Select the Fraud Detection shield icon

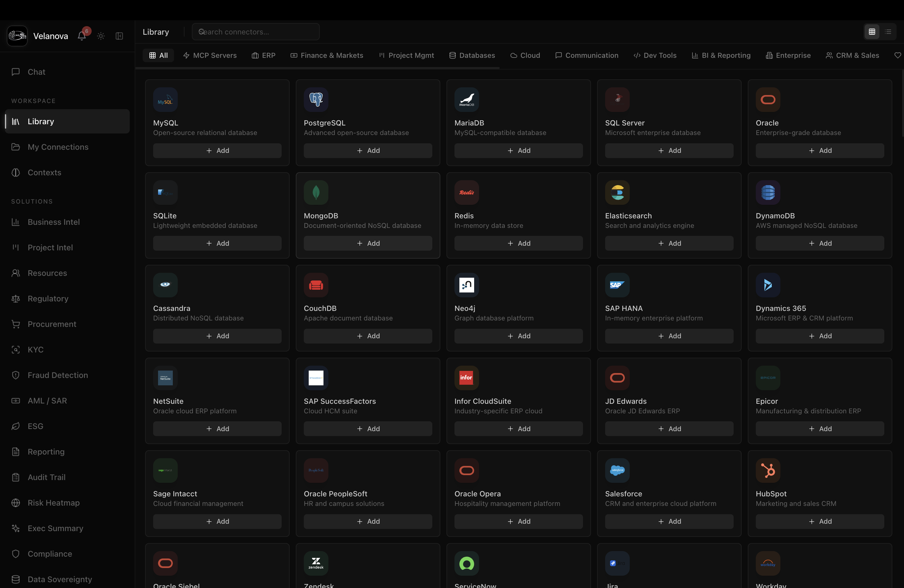[15, 375]
